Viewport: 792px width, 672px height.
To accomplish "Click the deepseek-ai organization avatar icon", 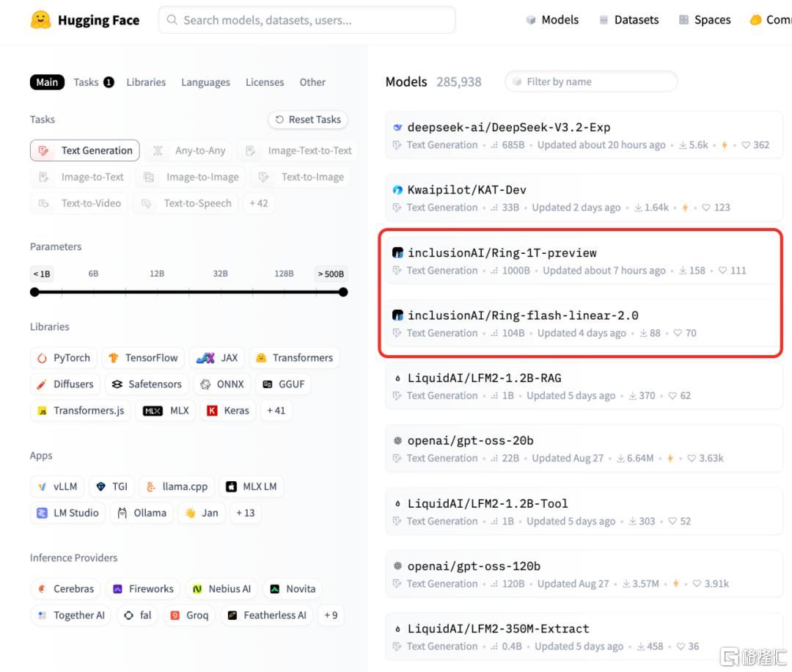I will pos(397,127).
